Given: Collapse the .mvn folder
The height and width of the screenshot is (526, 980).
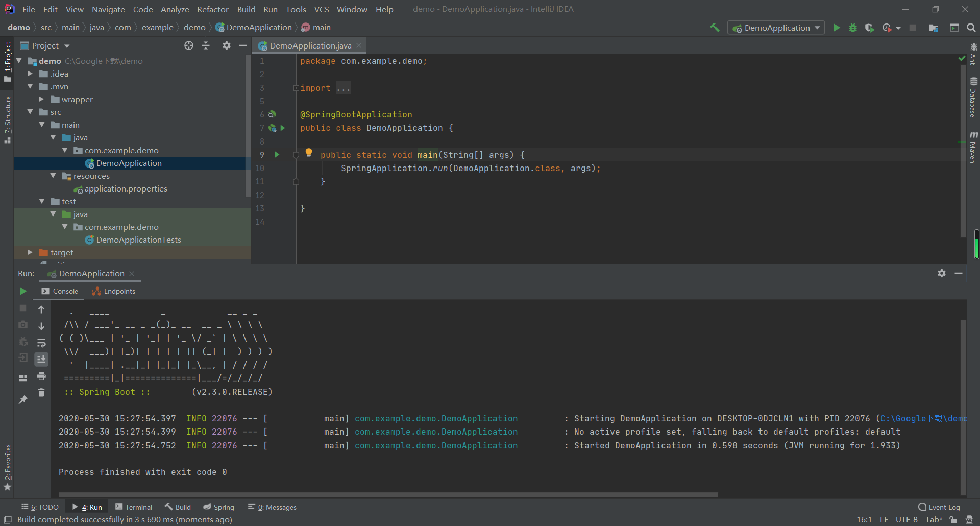Looking at the screenshot, I should (30, 86).
